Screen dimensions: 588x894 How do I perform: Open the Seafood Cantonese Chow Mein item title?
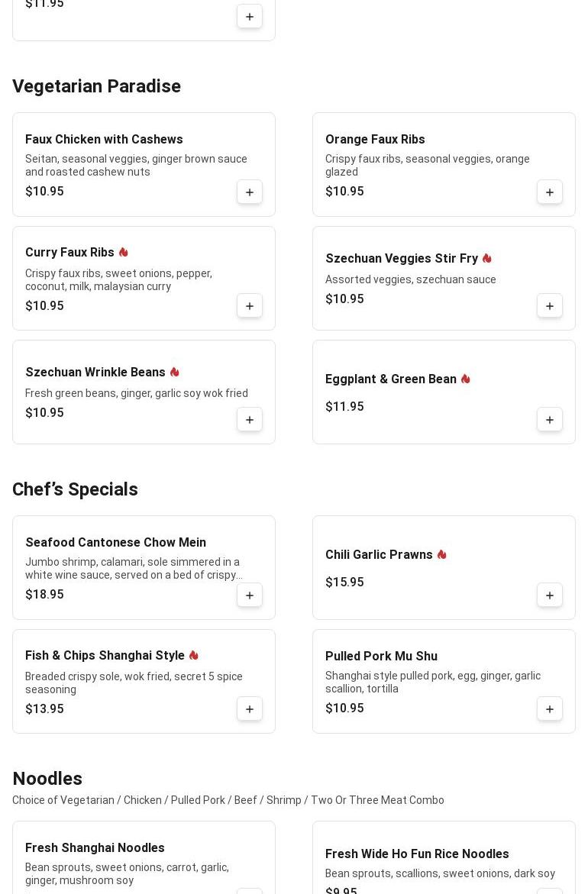point(116,542)
